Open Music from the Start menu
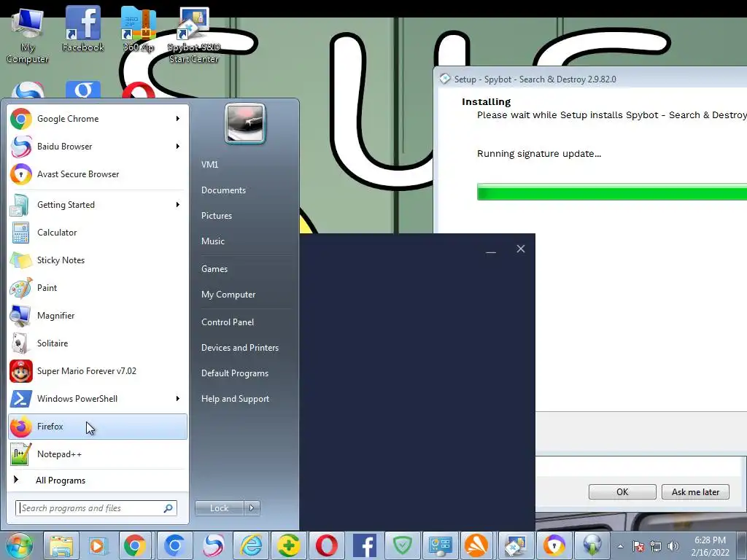 pos(212,241)
